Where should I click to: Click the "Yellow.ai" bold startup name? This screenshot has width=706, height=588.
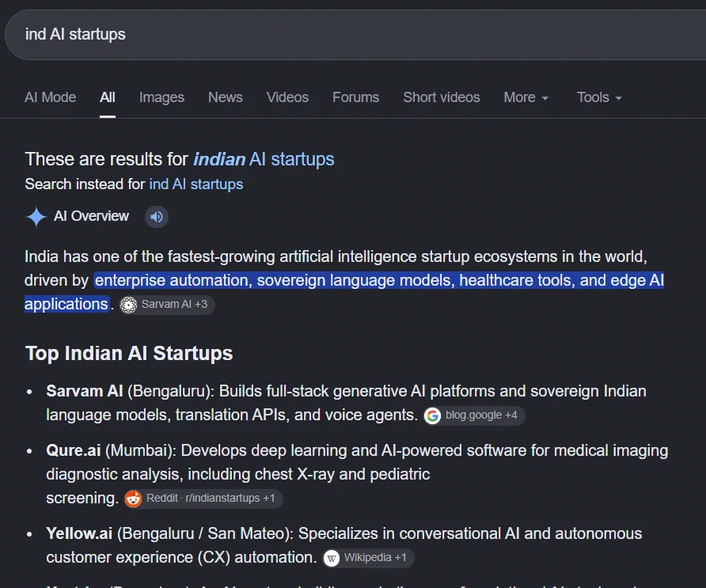click(x=79, y=533)
